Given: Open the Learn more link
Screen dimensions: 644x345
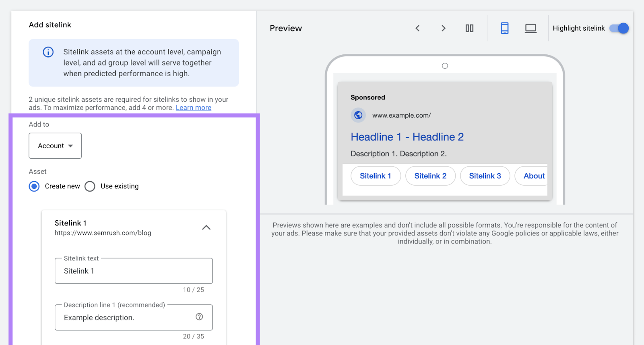Looking at the screenshot, I should click(194, 107).
